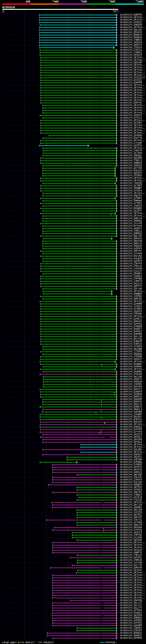This screenshot has width=146, height=644.
Task: Click the purple alignment bar for A7AVU9
Action: (x=79, y=374)
